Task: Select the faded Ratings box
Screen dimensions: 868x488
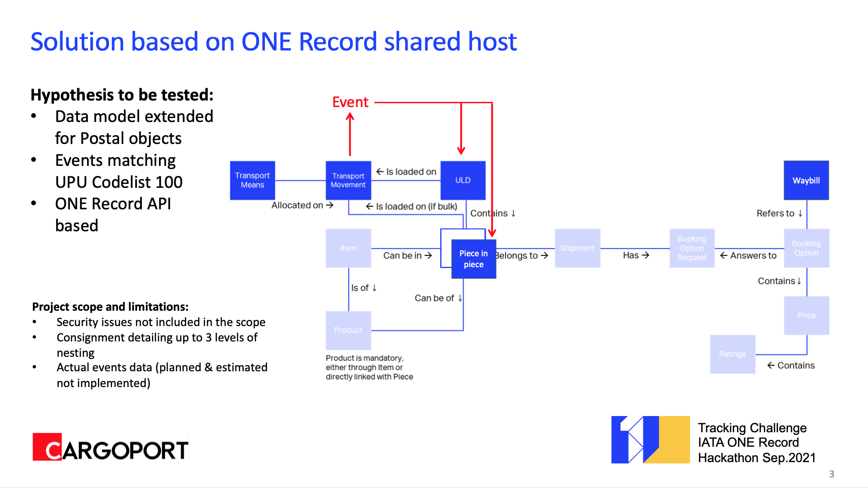Action: 732,354
